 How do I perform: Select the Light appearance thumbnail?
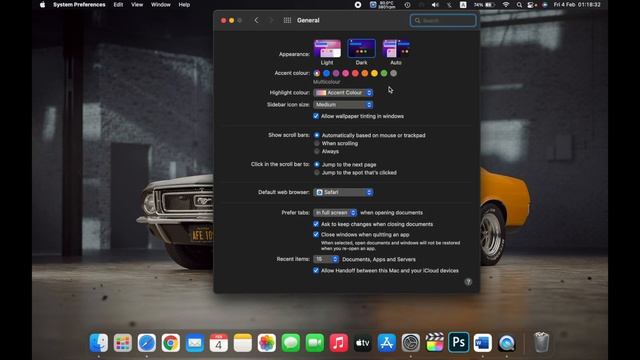pyautogui.click(x=327, y=49)
